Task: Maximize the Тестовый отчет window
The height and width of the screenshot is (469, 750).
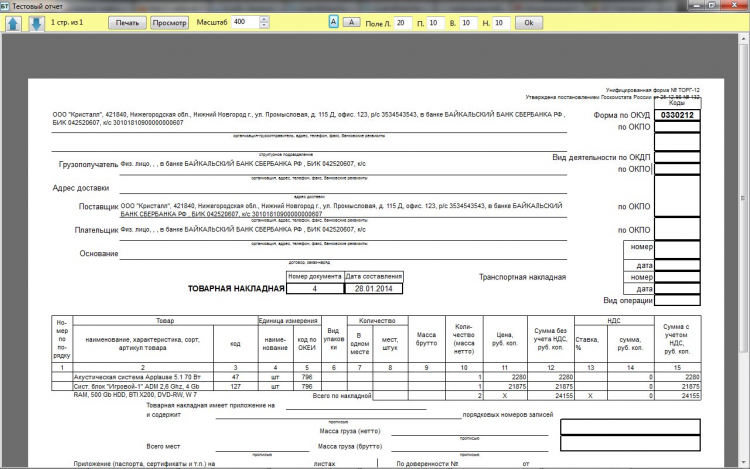Action: coord(712,5)
